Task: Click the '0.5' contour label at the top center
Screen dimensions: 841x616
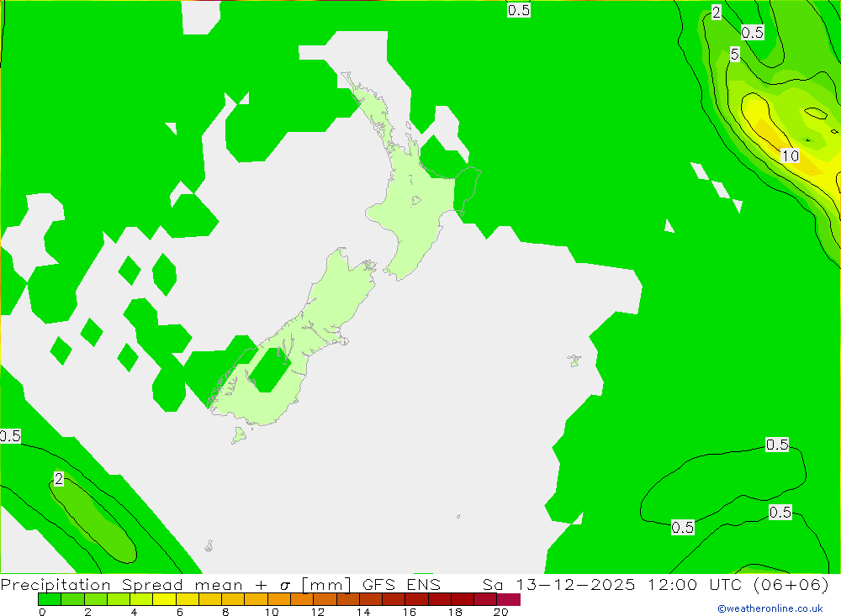Action: [x=519, y=10]
